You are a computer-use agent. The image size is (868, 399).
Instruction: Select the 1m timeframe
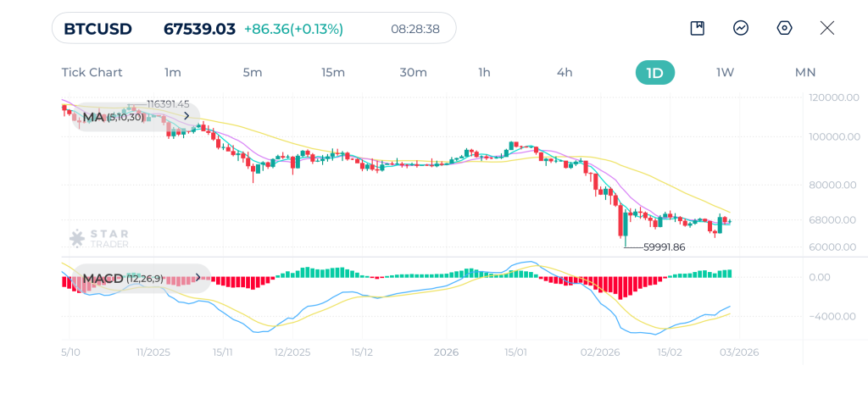click(172, 72)
